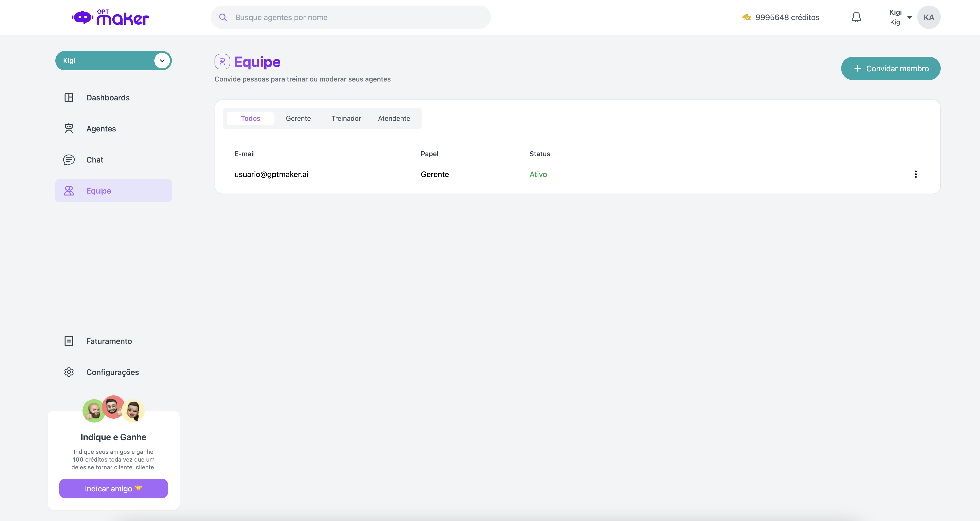This screenshot has height=521, width=980.
Task: Open the notifications bell
Action: (856, 17)
